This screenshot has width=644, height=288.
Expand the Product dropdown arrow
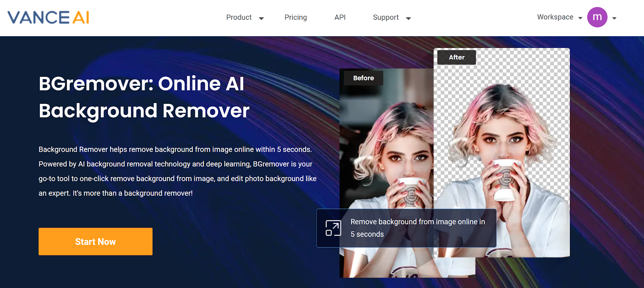[x=261, y=18]
